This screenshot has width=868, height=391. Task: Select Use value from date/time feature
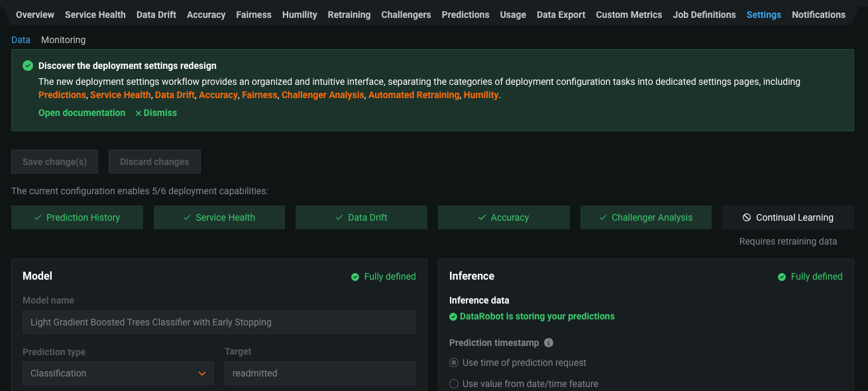point(454,384)
